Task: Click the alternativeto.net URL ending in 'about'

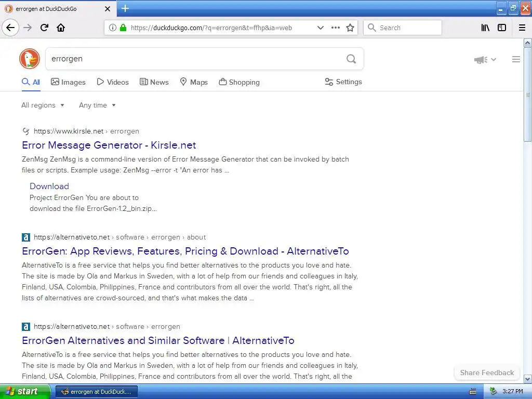Action: coord(120,237)
